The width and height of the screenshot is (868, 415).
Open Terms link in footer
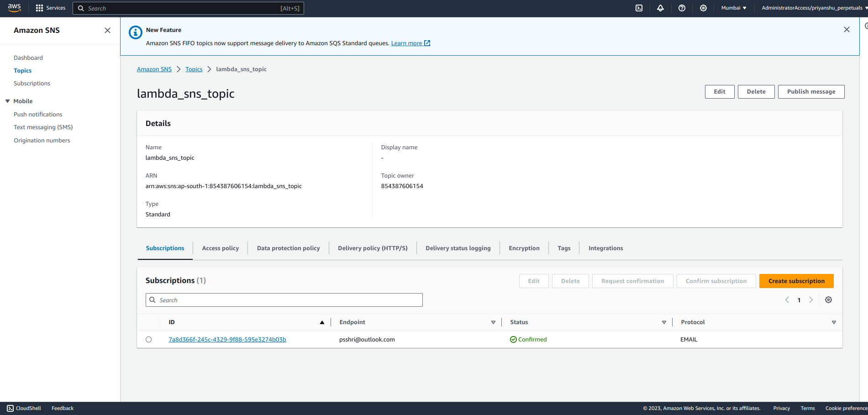click(x=807, y=408)
